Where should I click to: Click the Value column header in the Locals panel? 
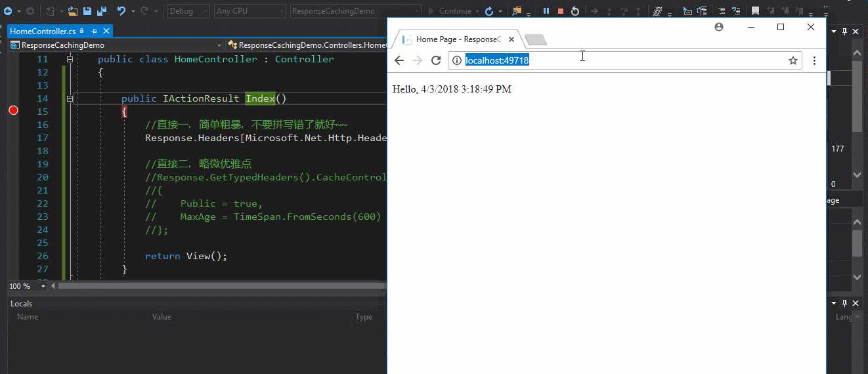[162, 317]
